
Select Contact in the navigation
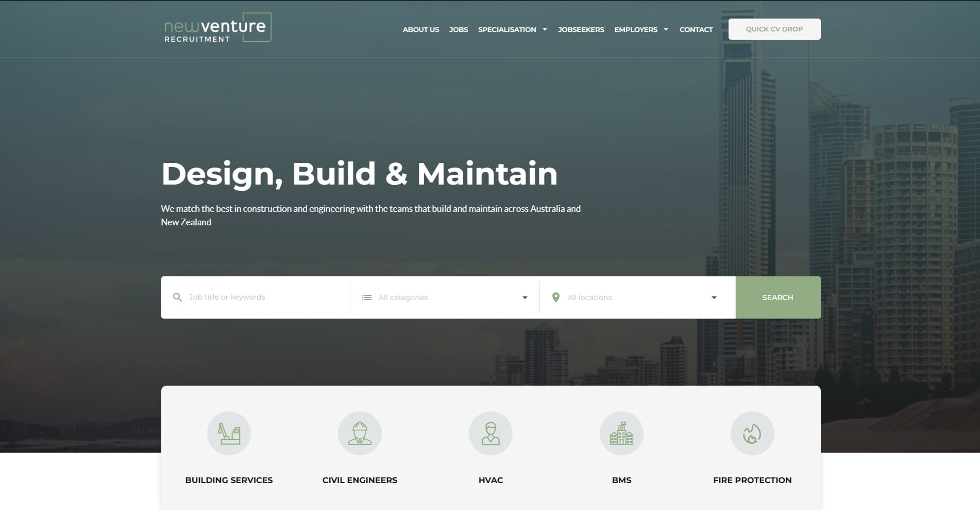coord(696,29)
